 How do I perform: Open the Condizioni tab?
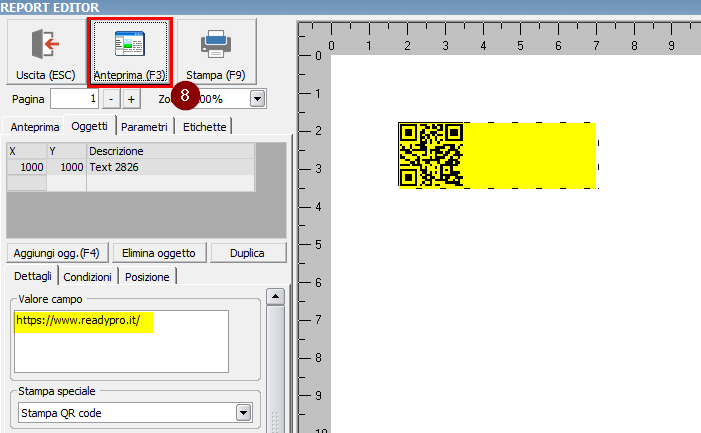(x=88, y=277)
